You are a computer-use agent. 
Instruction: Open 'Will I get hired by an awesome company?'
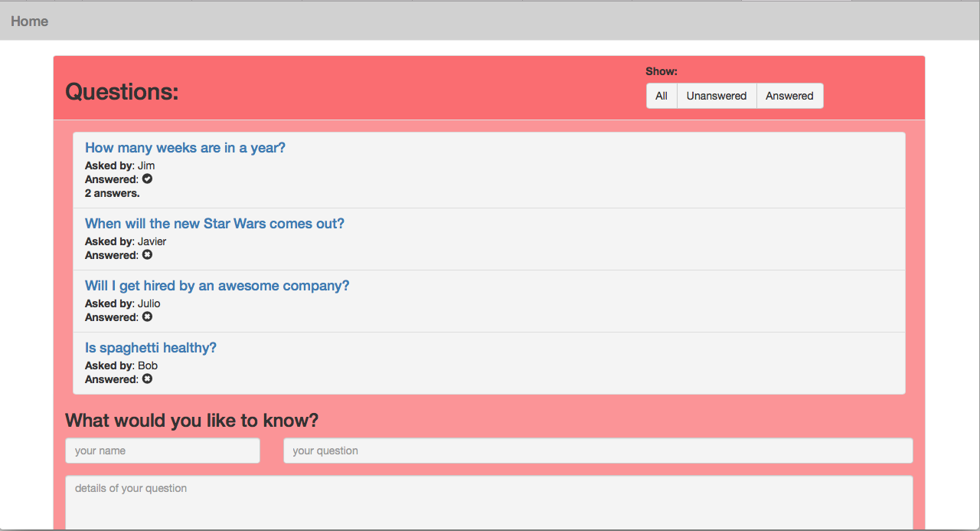point(217,286)
